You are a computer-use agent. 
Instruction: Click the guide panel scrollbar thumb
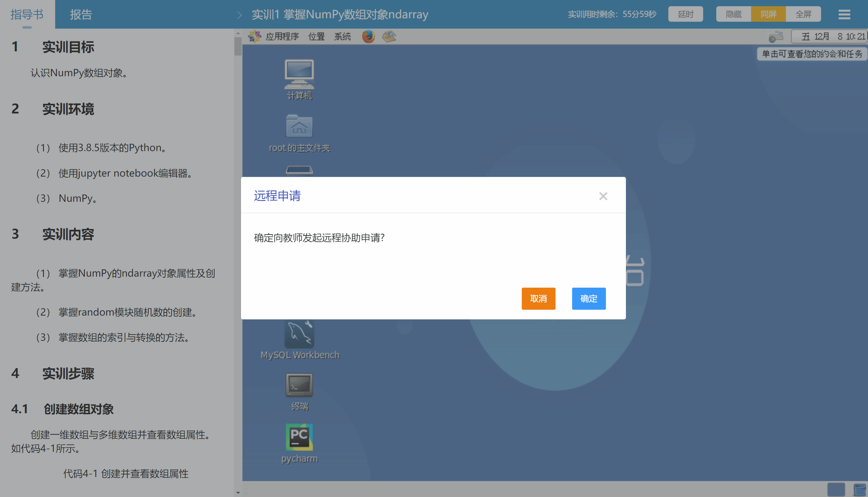tap(238, 47)
